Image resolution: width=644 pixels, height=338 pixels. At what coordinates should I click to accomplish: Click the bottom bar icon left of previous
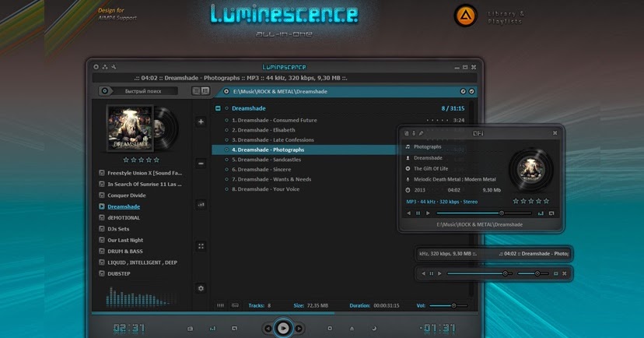pos(235,329)
